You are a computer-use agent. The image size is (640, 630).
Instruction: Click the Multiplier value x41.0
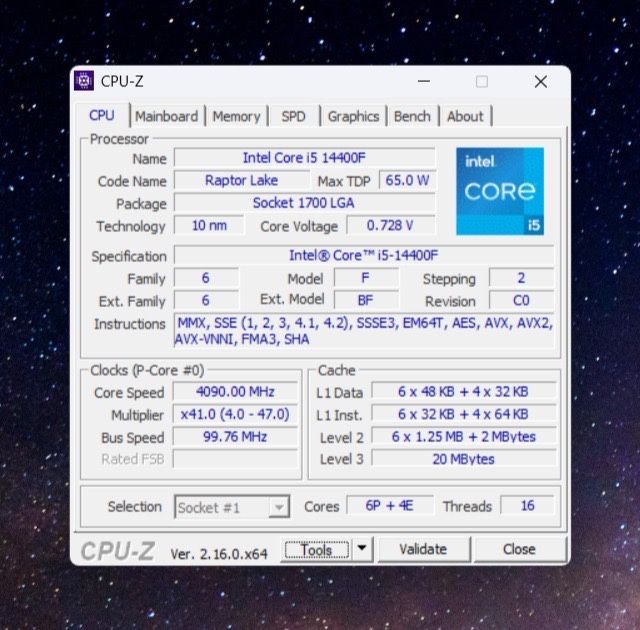click(x=235, y=414)
